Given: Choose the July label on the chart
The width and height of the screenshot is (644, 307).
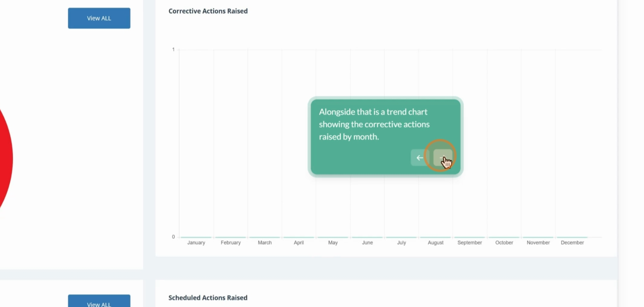Looking at the screenshot, I should tap(401, 243).
